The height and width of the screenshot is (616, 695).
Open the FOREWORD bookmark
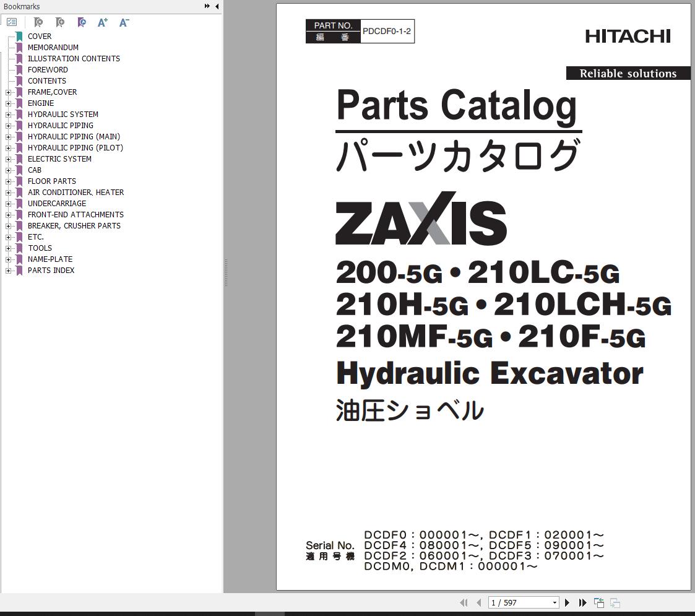tap(48, 69)
